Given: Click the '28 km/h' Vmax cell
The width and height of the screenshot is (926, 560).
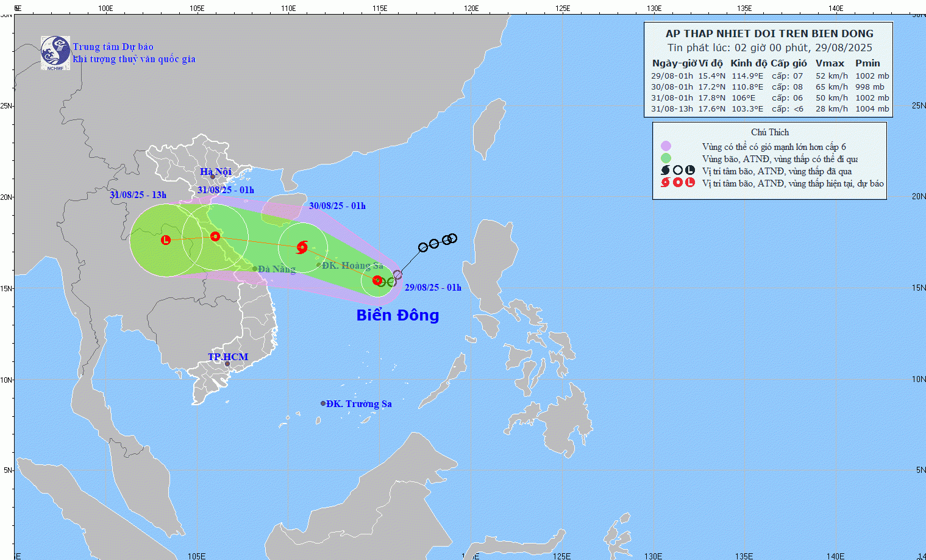Looking at the screenshot, I should tap(832, 109).
